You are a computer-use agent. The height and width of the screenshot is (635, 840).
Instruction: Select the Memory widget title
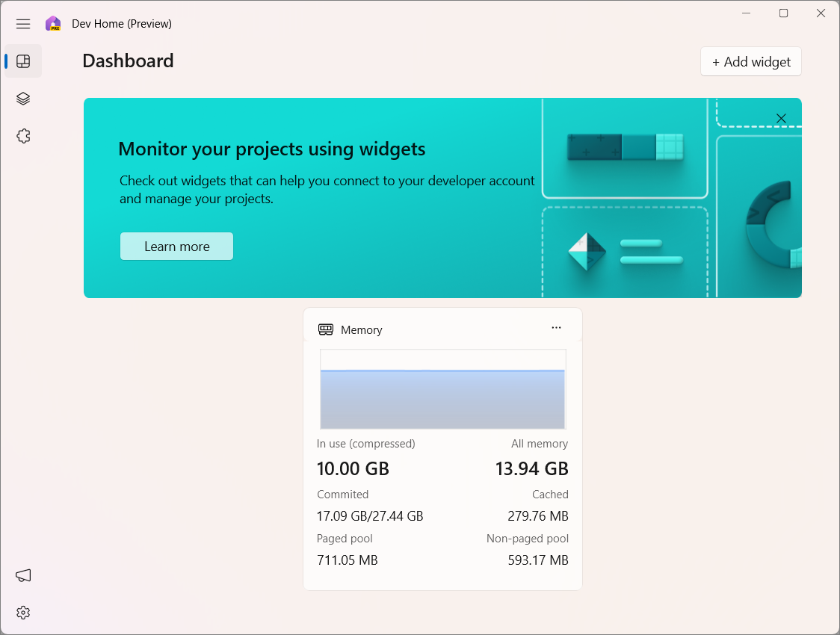[x=362, y=329]
